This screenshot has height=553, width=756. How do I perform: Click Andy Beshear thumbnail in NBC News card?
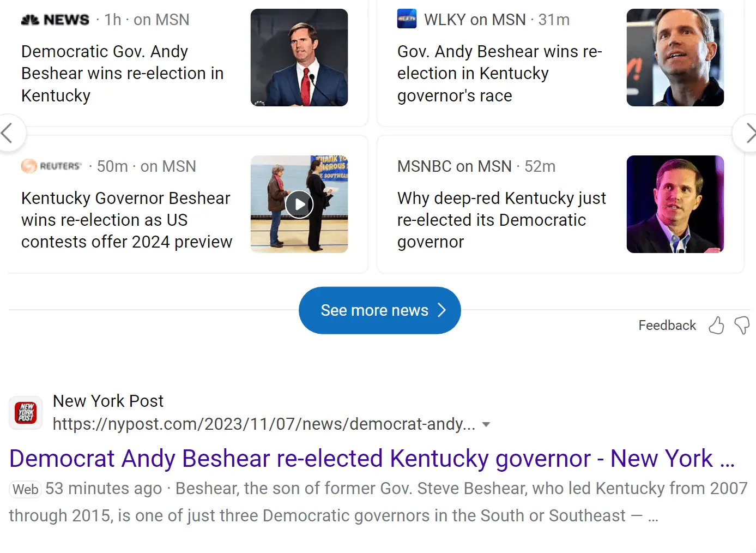[299, 57]
